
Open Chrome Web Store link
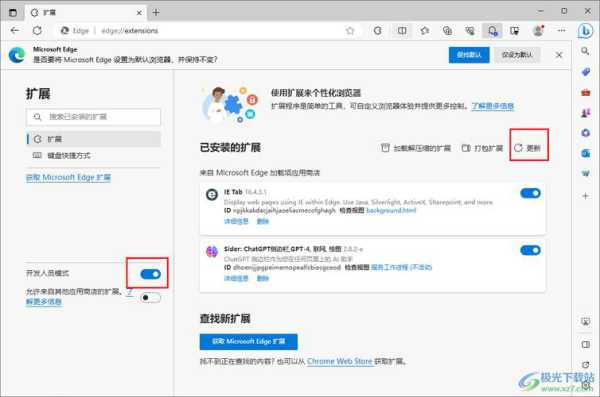pyautogui.click(x=340, y=361)
